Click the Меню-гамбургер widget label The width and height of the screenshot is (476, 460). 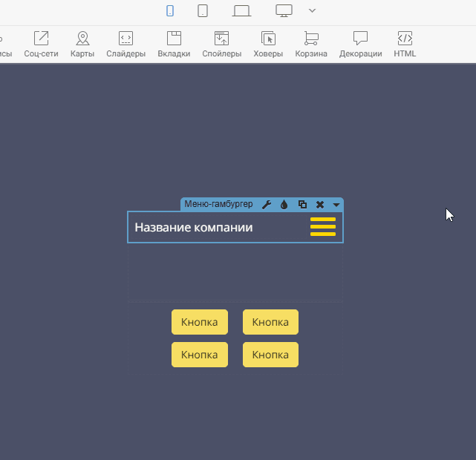pyautogui.click(x=218, y=205)
